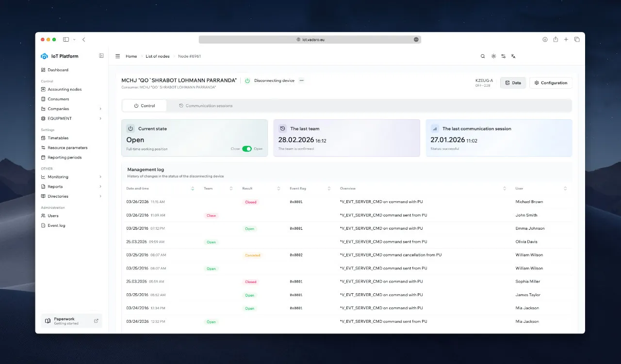The image size is (621, 364).
Task: Click the power icon next to Disconnecting device
Action: [247, 81]
